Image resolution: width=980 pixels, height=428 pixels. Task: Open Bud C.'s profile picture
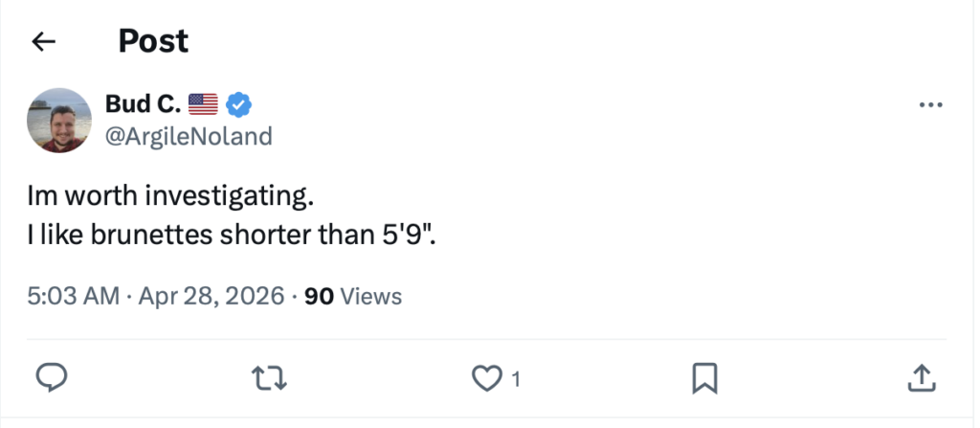(59, 120)
